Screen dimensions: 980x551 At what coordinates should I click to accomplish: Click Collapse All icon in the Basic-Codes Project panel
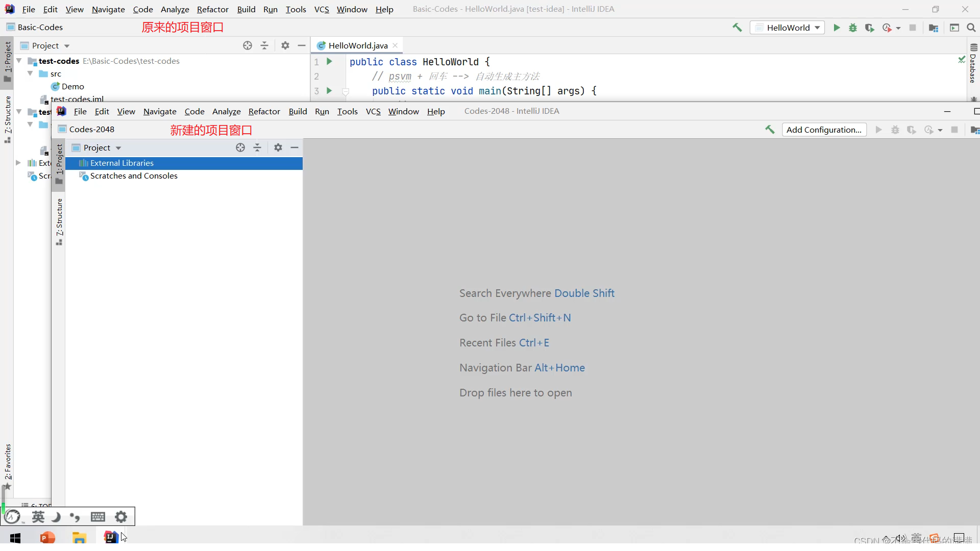[x=264, y=45]
